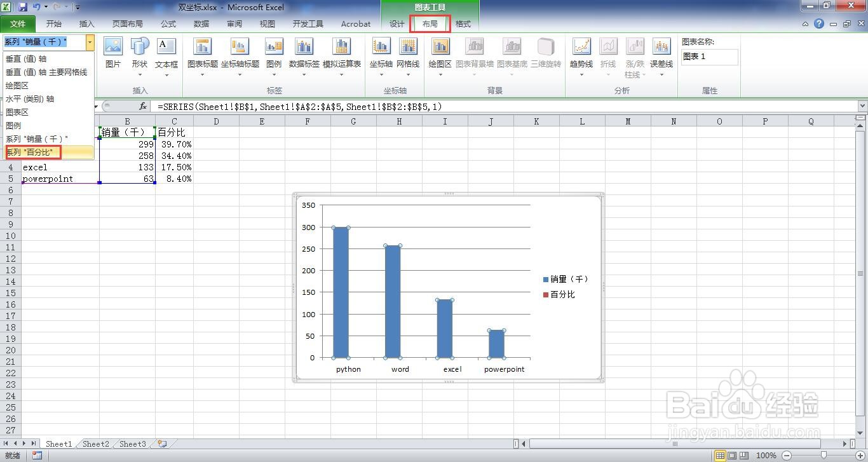Open the 形状 shapes gallery

point(140,57)
